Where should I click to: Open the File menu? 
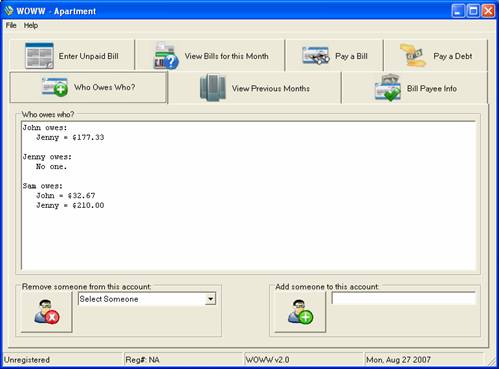coord(11,25)
